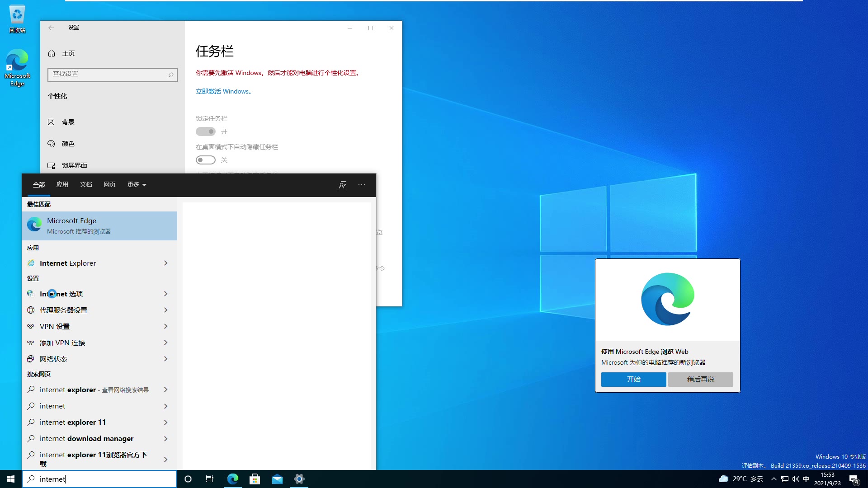Click the Internet 选项 settings icon
The width and height of the screenshot is (868, 488).
31,294
